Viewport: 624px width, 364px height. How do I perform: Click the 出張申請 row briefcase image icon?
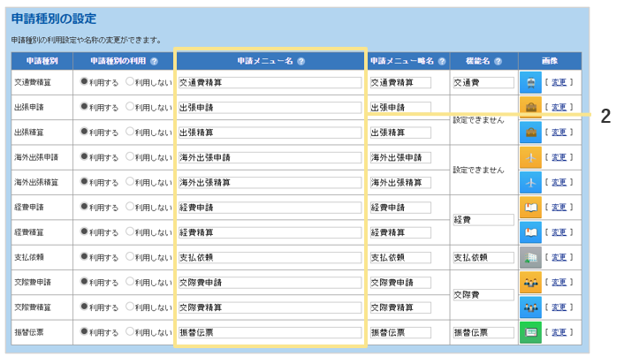coord(529,107)
